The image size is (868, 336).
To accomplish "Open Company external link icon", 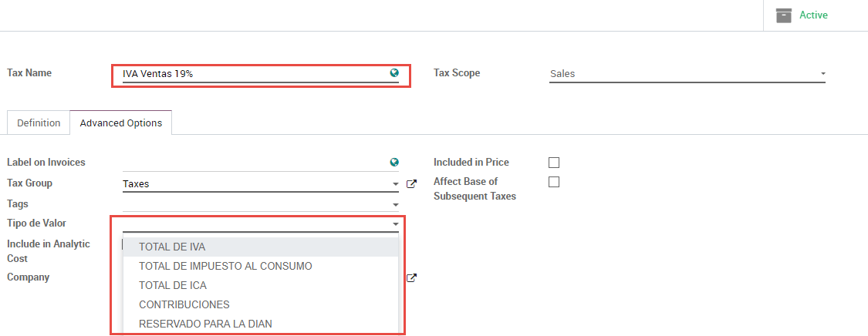I will point(412,278).
